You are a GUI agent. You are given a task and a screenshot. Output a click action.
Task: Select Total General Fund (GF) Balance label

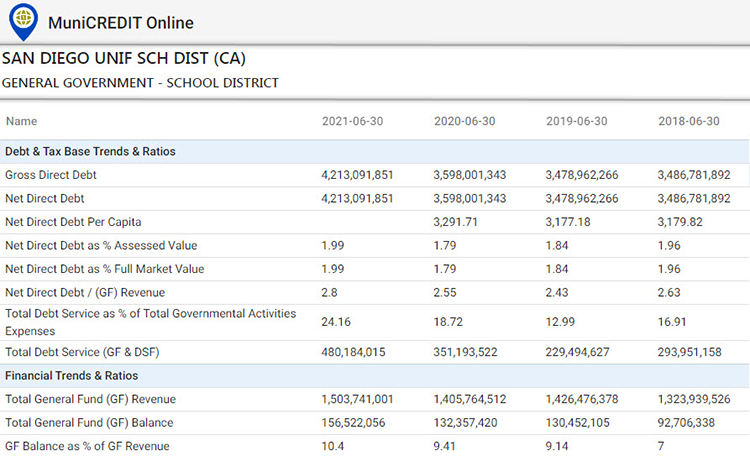click(x=89, y=423)
